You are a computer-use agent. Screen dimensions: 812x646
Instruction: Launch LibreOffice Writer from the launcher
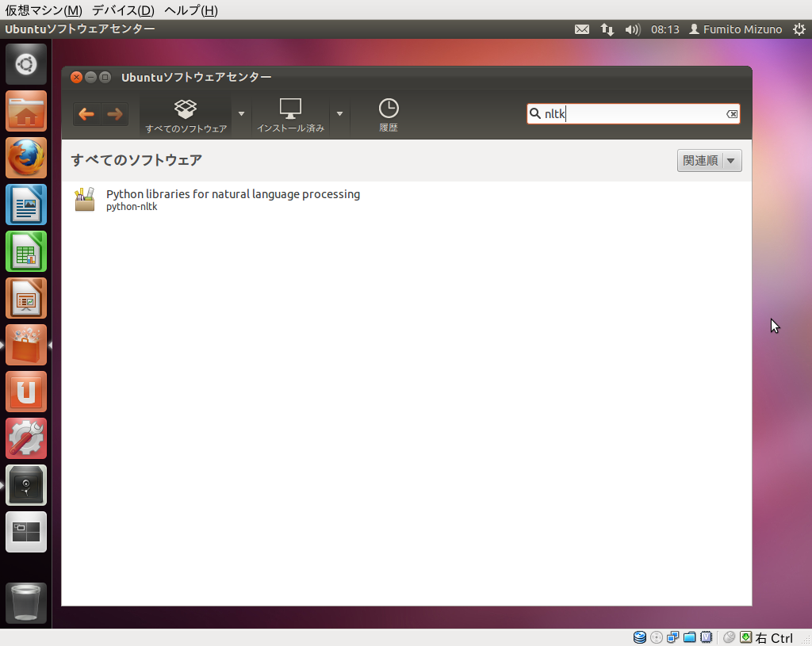pyautogui.click(x=26, y=205)
